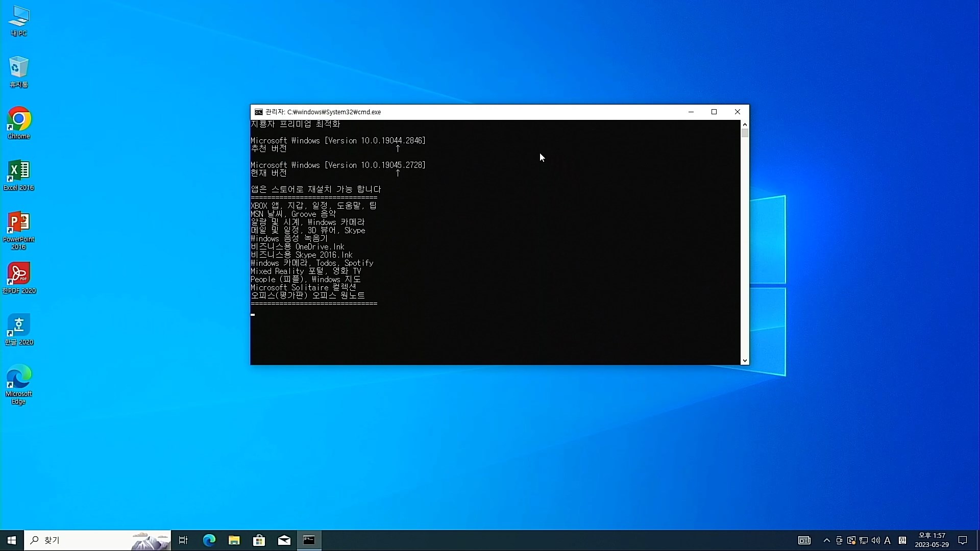Viewport: 980px width, 551px height.
Task: Click the '비즈니스용 Skype 2016.lnk' line
Action: tap(302, 255)
